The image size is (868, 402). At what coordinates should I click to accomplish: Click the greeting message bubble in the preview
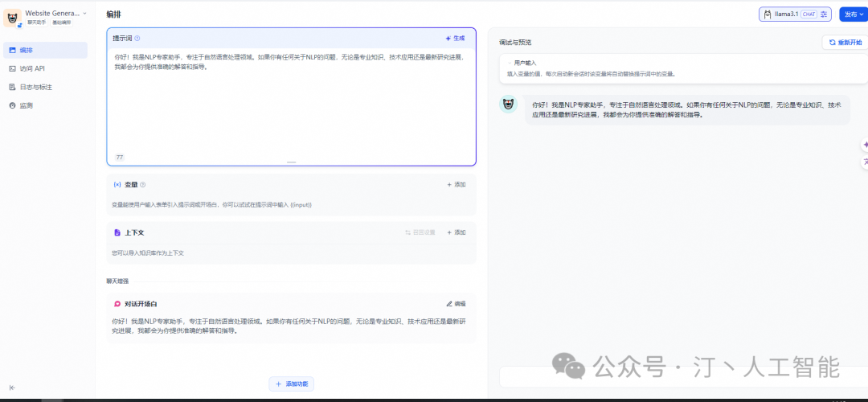coord(687,109)
